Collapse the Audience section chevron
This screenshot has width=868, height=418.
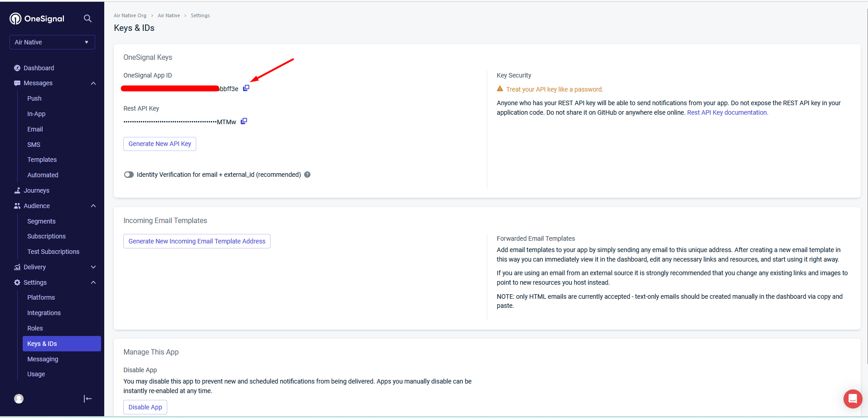pyautogui.click(x=93, y=206)
